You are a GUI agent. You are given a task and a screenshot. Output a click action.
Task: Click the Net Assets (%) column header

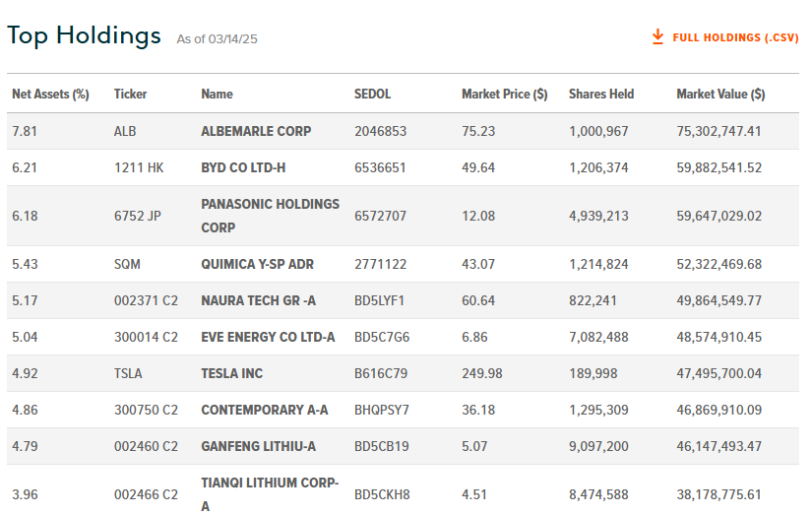click(x=51, y=95)
